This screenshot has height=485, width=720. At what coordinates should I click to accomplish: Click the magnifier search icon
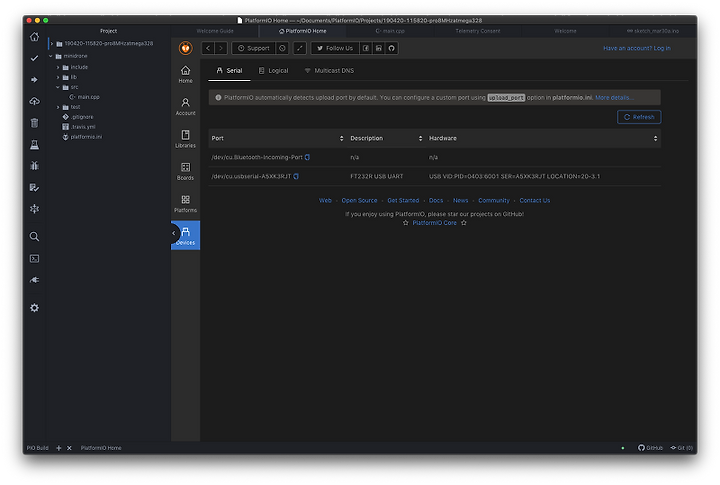34,237
